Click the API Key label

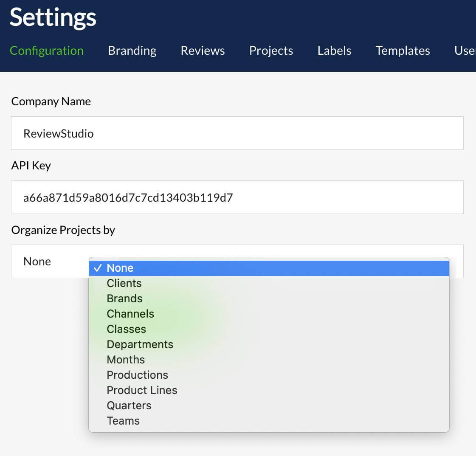tap(31, 166)
